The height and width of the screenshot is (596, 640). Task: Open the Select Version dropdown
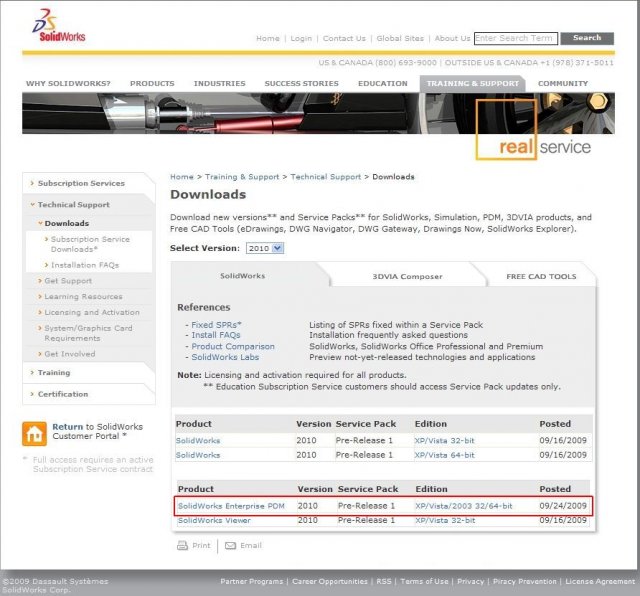click(x=264, y=248)
